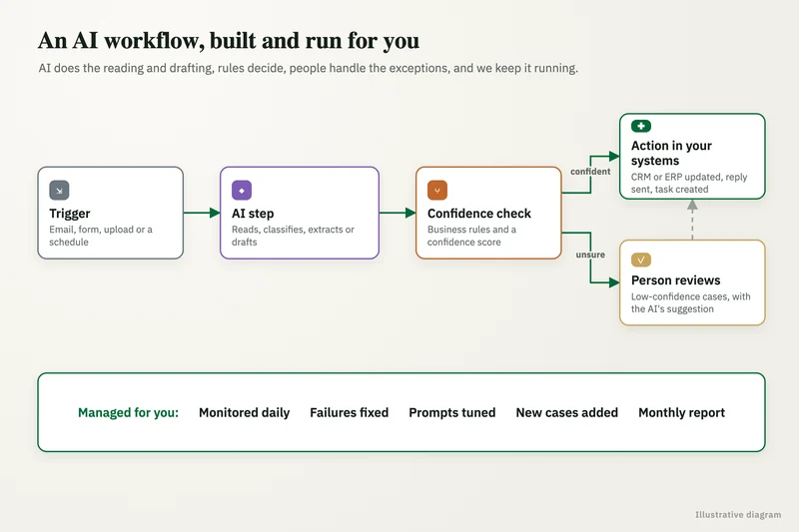799x532 pixels.
Task: Select the Confidence check card heading
Action: pos(479,214)
